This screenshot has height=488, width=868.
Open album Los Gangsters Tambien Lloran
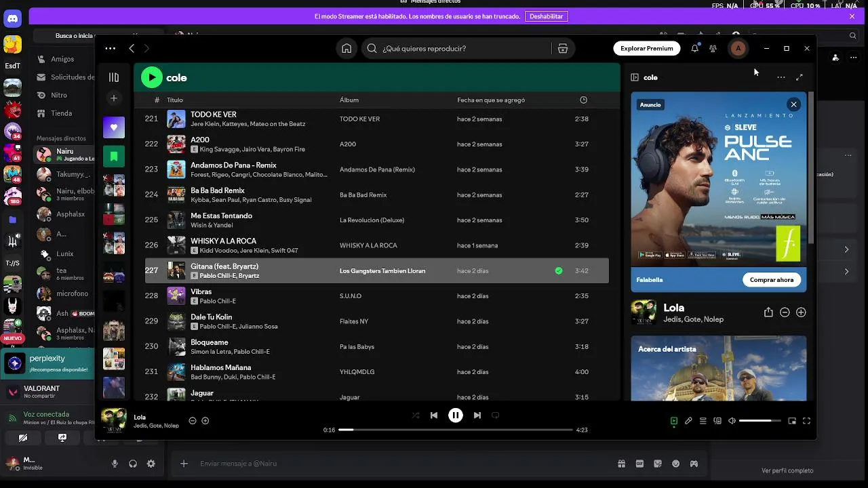[x=382, y=271]
